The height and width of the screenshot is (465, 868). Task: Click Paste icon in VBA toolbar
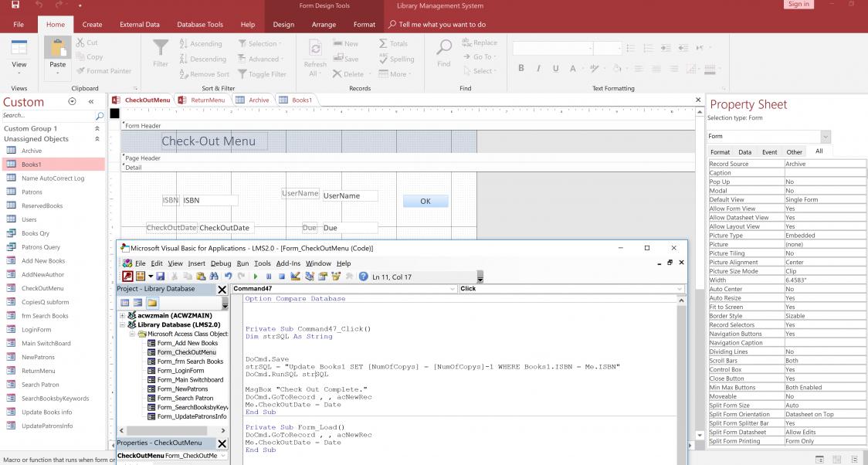[x=200, y=277]
